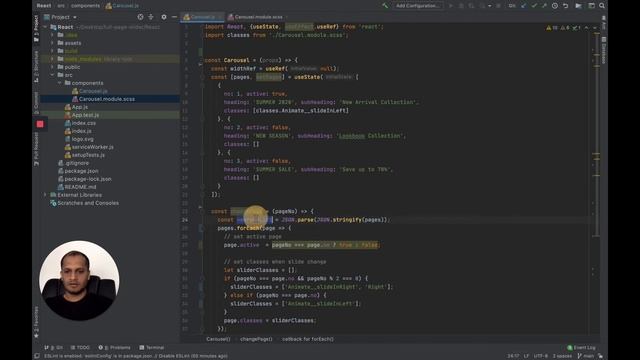Toggle the Structure vertical tool window tab
Viewport: 640px width, 360px height.
[x=36, y=66]
